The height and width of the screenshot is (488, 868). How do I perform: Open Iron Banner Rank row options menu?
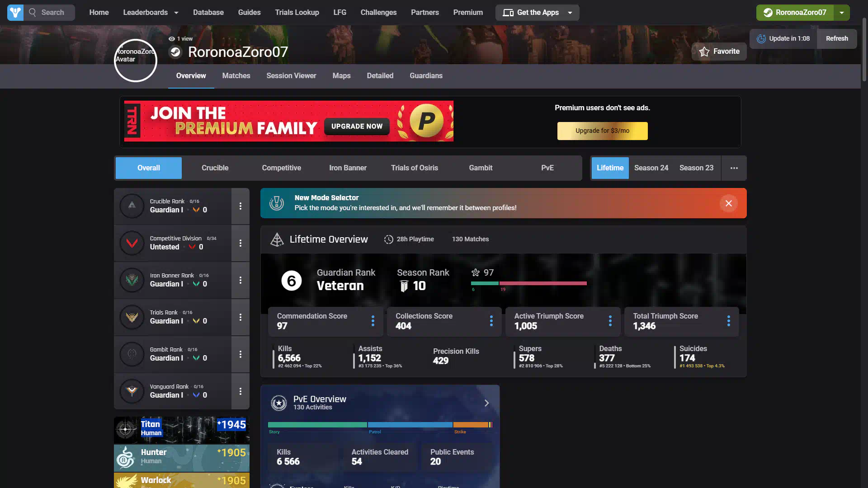241,280
